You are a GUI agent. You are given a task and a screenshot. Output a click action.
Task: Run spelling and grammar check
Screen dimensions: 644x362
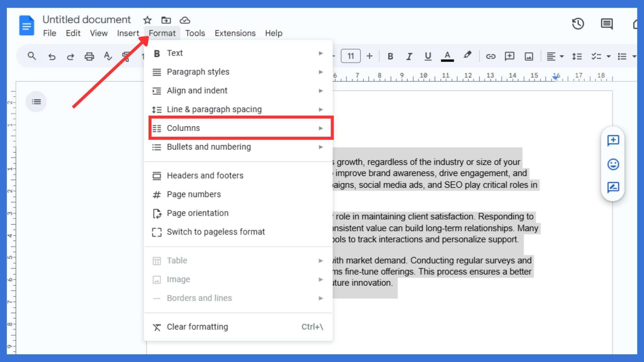tap(108, 56)
